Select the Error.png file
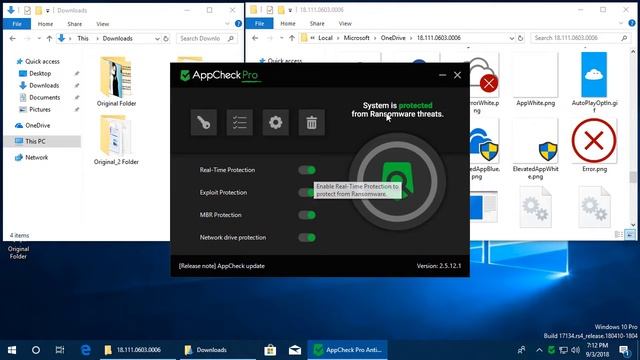 [594, 146]
